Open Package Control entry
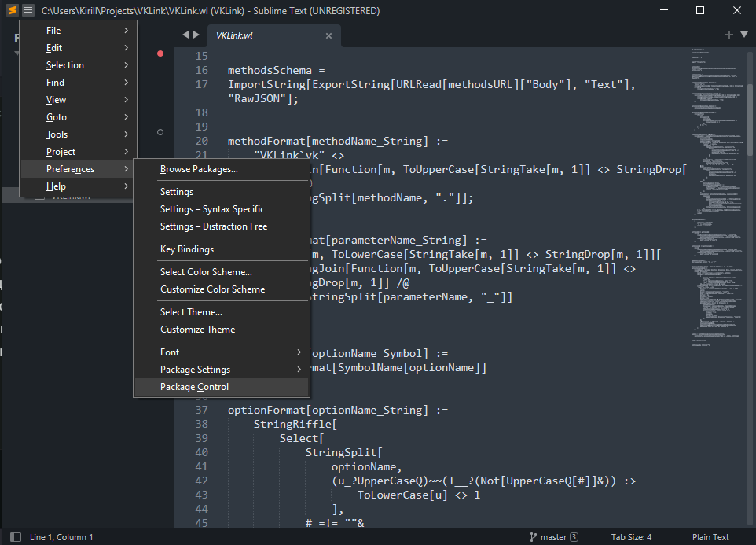The width and height of the screenshot is (756, 545). click(222, 387)
